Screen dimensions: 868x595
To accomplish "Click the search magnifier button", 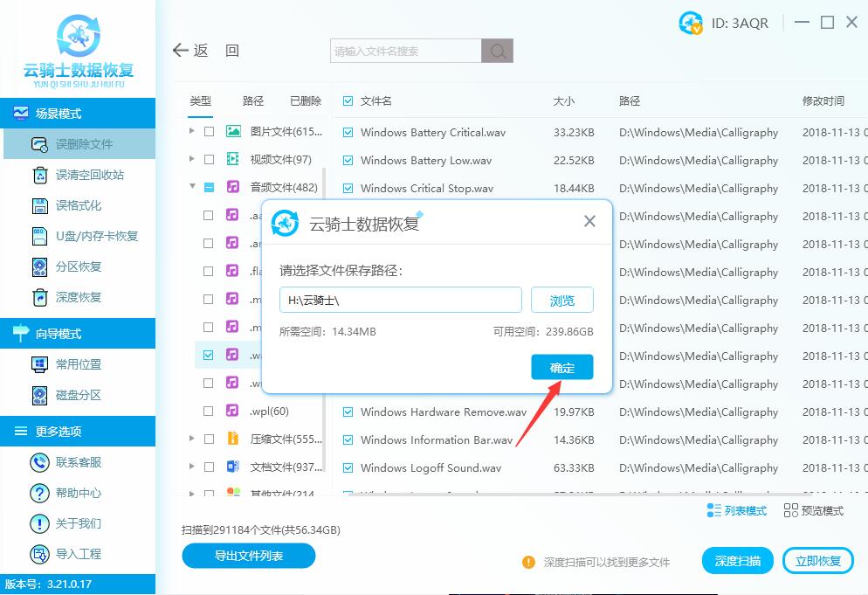I will 497,51.
